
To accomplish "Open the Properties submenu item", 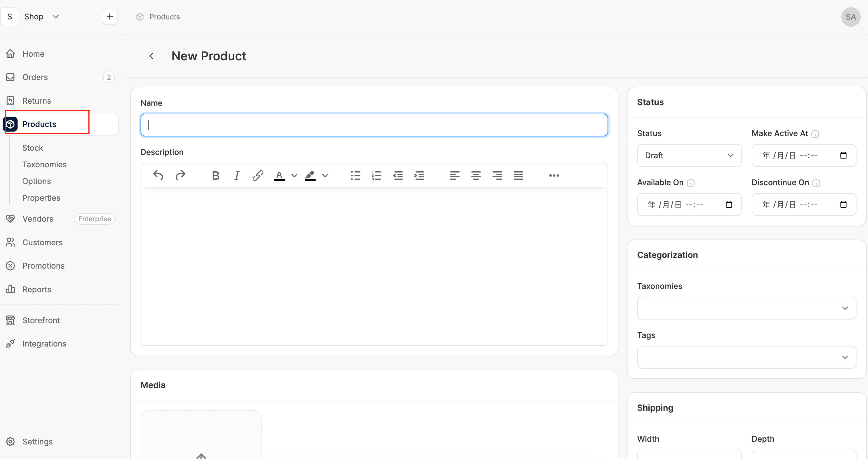I will (41, 198).
